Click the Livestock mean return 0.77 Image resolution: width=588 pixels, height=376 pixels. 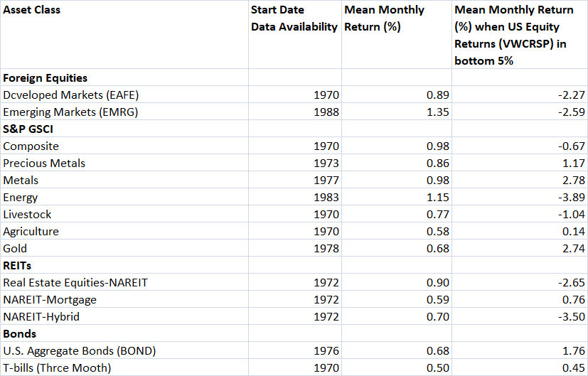438,214
